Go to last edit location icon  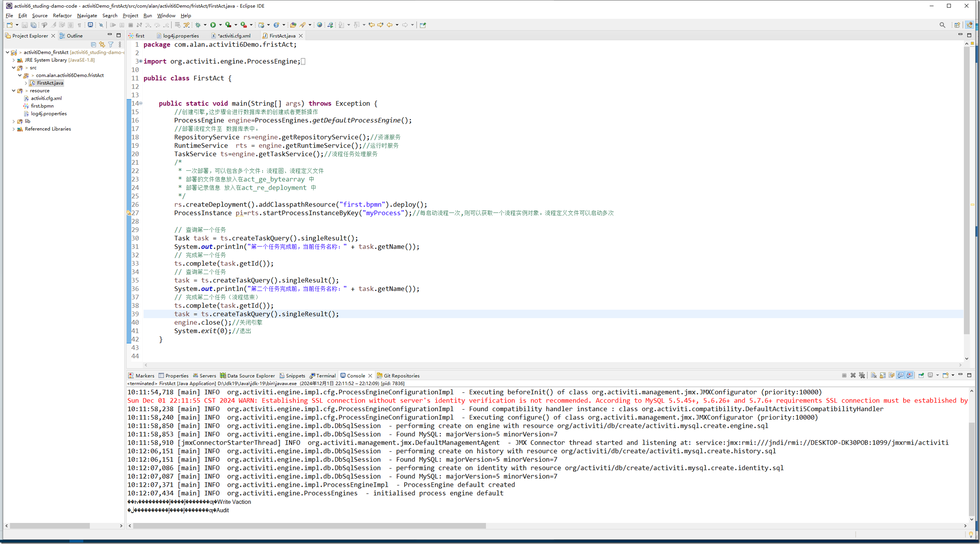(372, 25)
